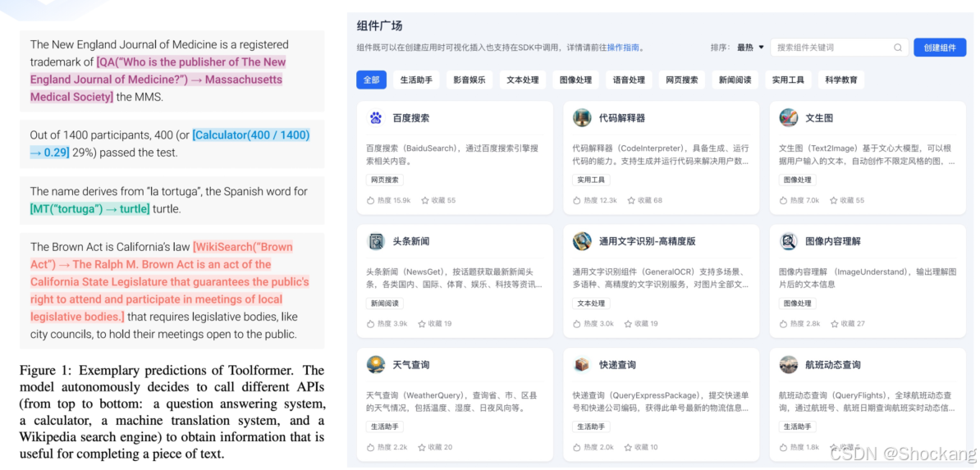
Task: Click 网页搜索 tag on 百度搜索 card
Action: pos(385,180)
